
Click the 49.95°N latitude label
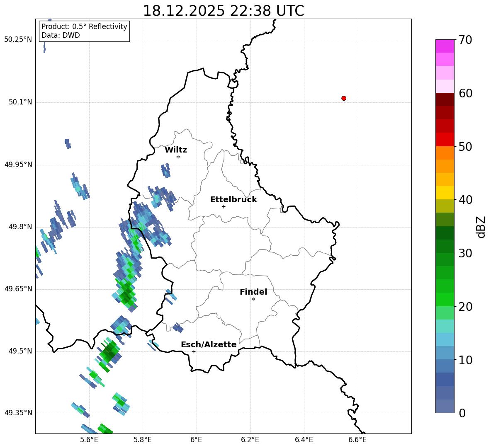(x=18, y=165)
